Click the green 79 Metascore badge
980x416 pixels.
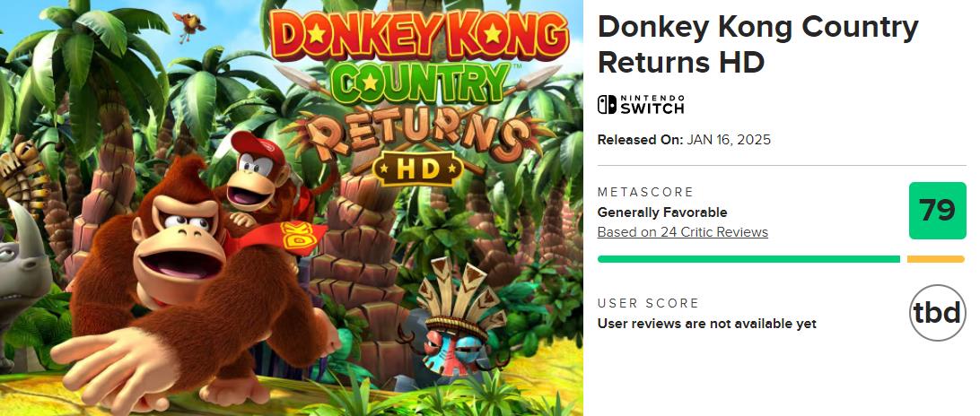(937, 211)
